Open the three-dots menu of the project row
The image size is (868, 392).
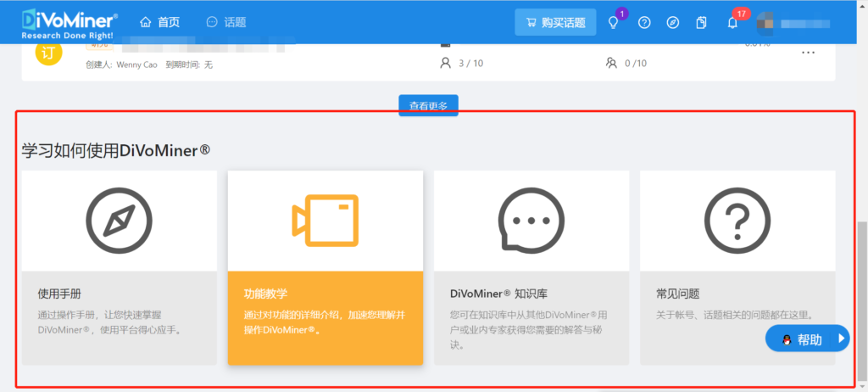pos(808,52)
